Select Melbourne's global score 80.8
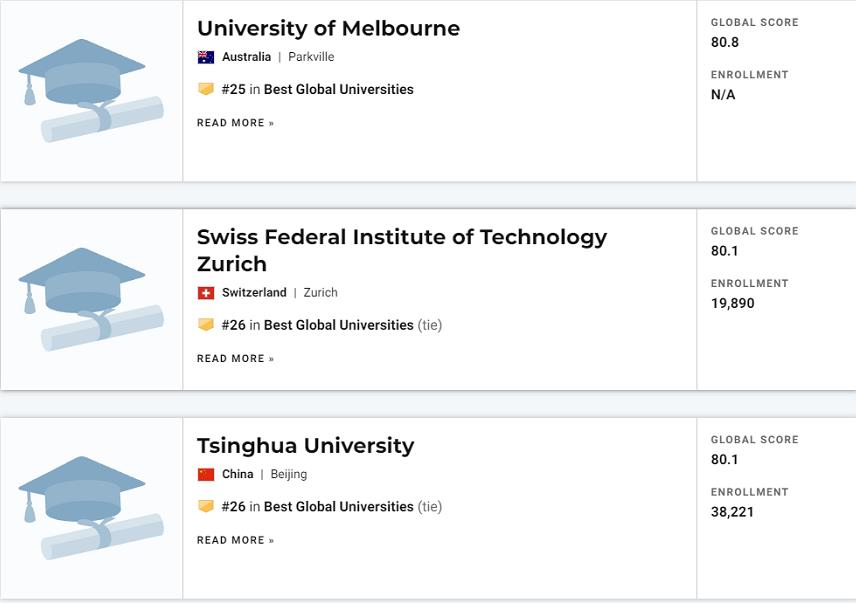This screenshot has width=856, height=603. click(724, 43)
